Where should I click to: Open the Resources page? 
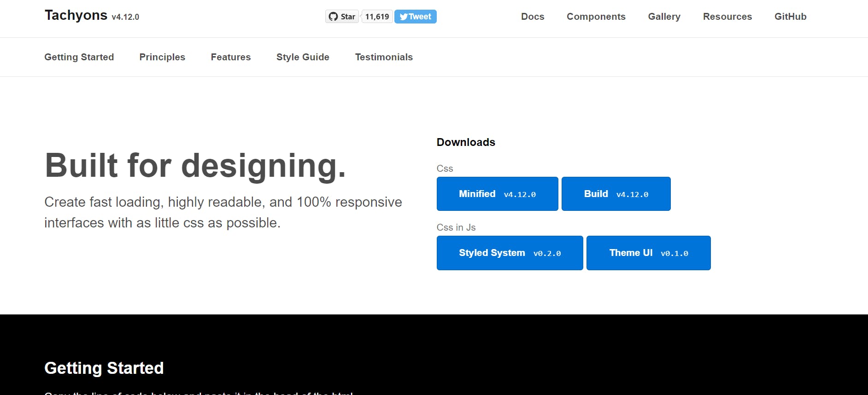tap(727, 17)
